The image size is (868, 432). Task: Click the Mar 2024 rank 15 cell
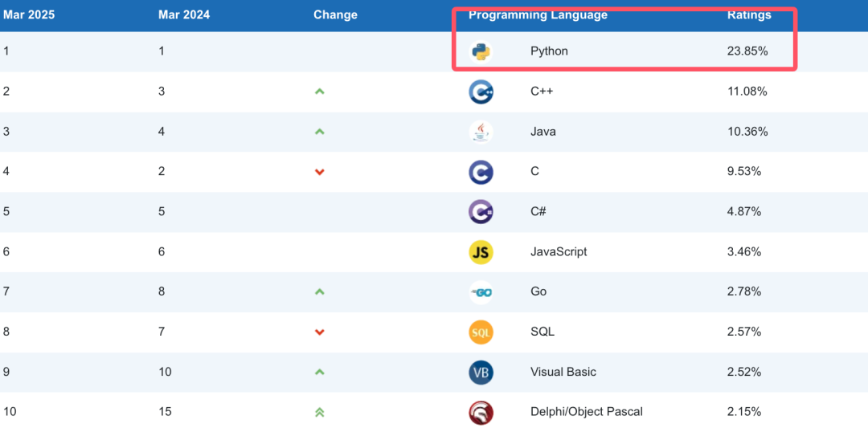(165, 412)
